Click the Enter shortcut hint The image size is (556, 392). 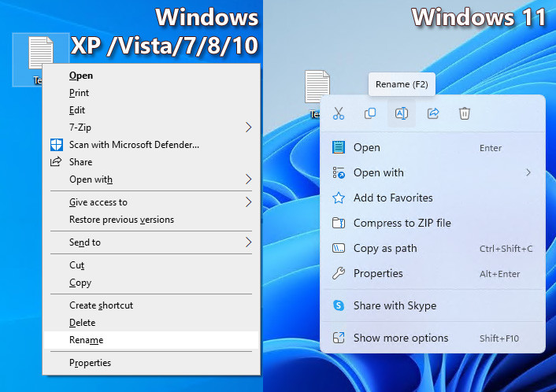click(491, 148)
